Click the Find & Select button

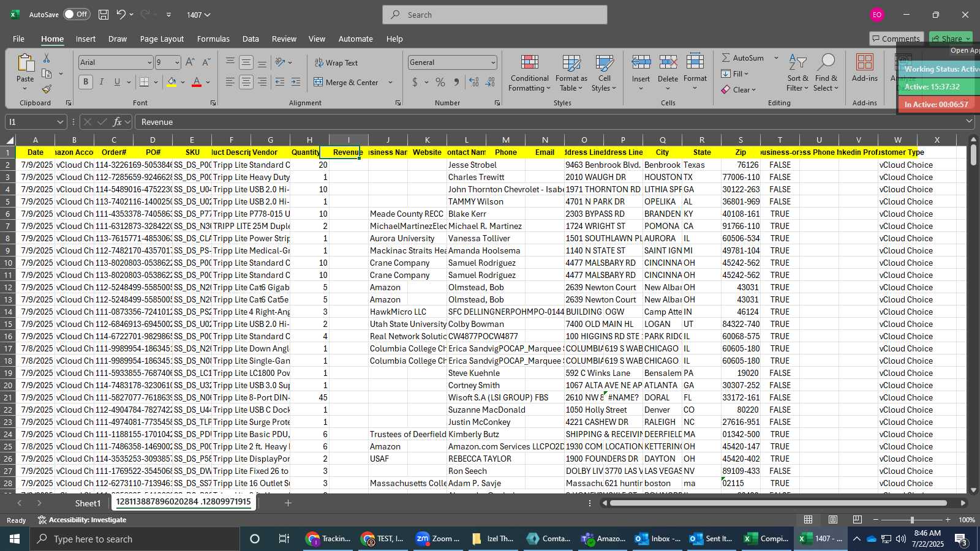tap(826, 73)
